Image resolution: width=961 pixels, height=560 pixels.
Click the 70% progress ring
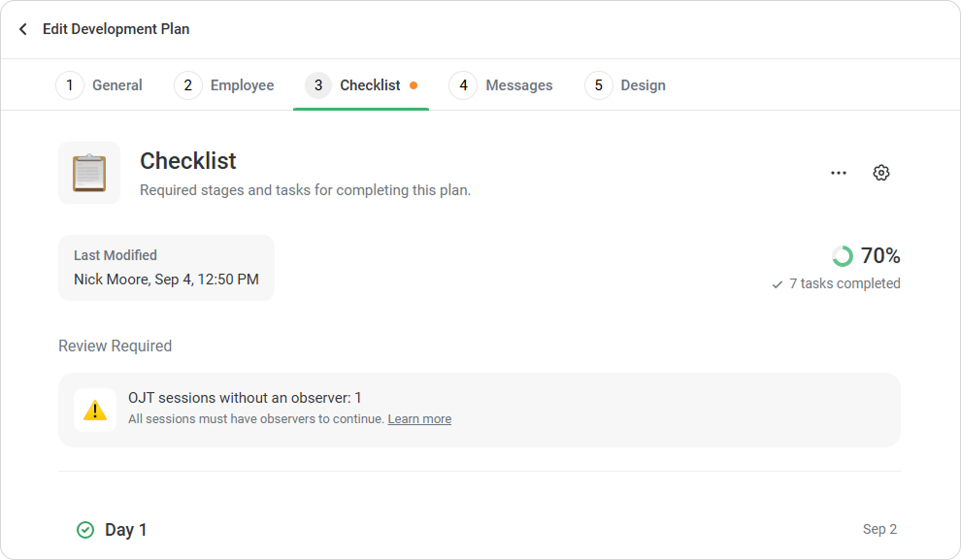click(x=843, y=256)
